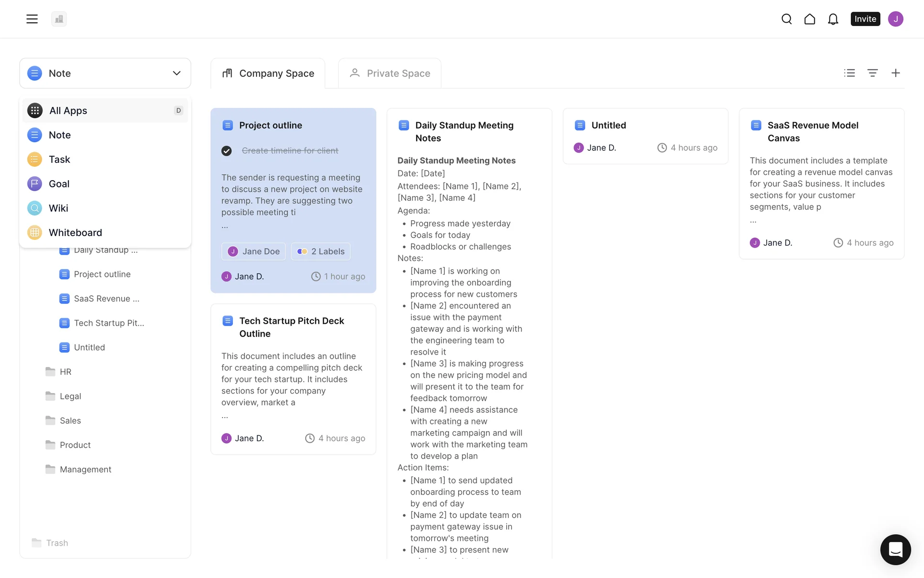924x578 pixels.
Task: Expand the Note app dropdown chevron
Action: (177, 73)
